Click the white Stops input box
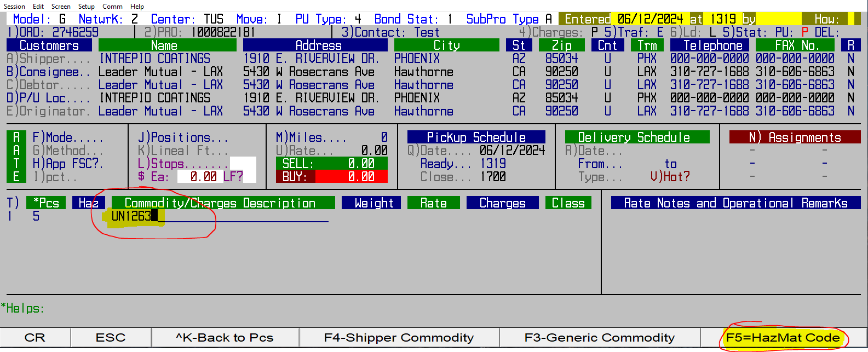 coord(243,163)
